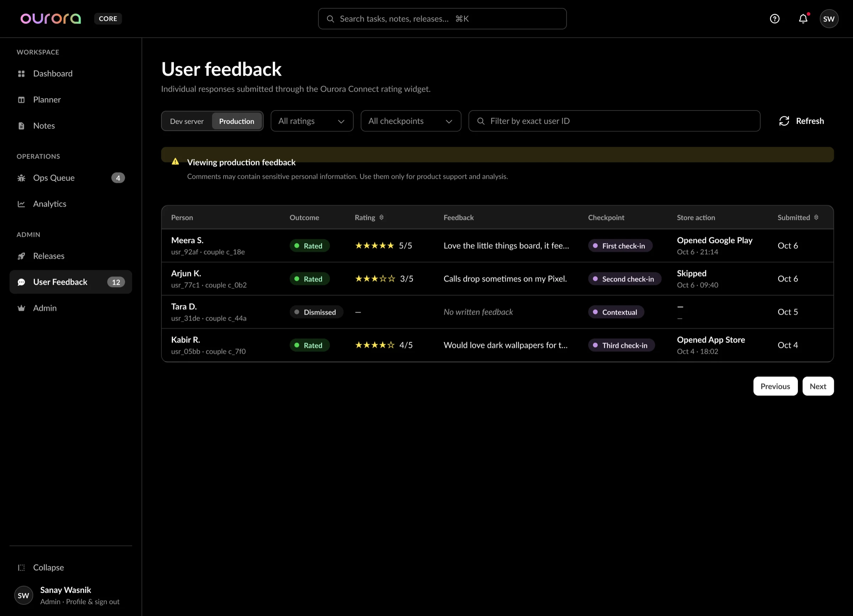This screenshot has width=853, height=616.
Task: Open the All checkpoints dropdown
Action: point(411,121)
